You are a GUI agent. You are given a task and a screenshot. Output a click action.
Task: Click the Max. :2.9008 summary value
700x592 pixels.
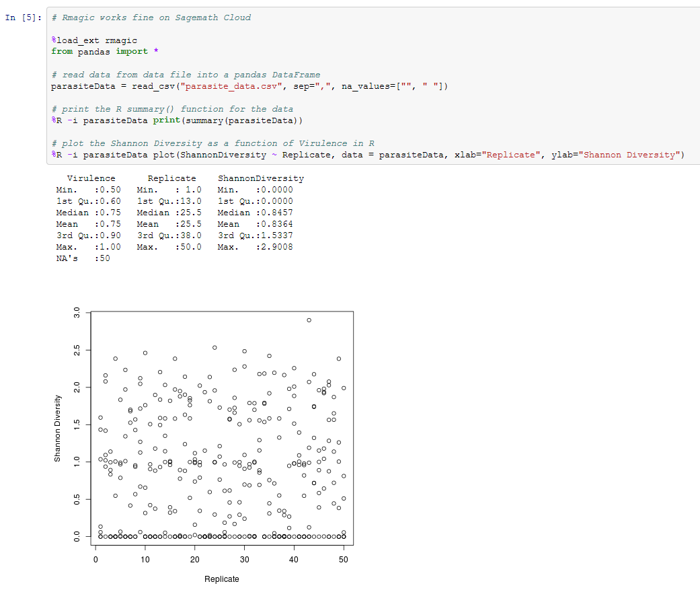point(256,247)
